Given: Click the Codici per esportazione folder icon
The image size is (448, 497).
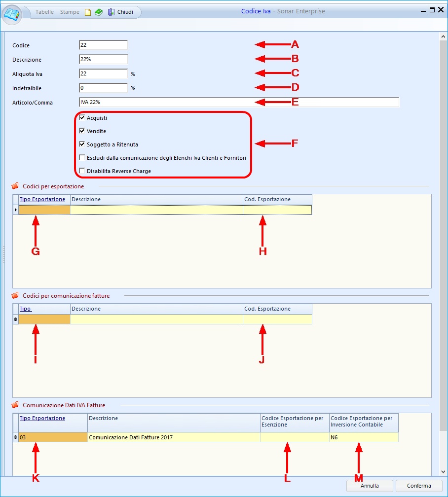Looking at the screenshot, I should coord(15,186).
